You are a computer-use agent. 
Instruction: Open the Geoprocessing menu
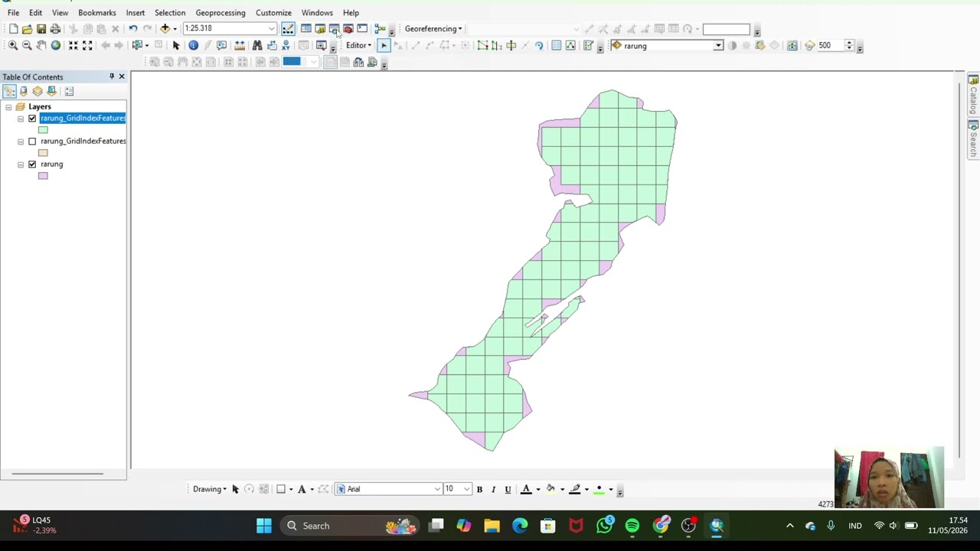coord(220,13)
